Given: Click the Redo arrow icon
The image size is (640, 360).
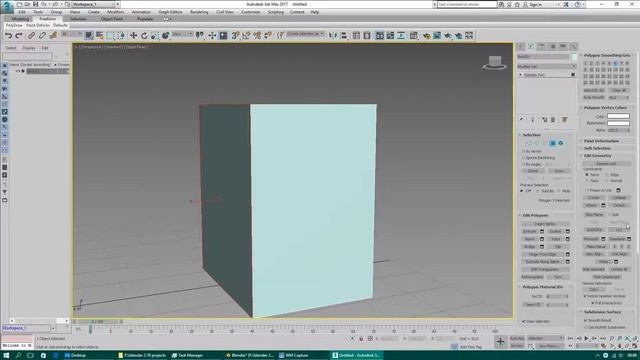Looking at the screenshot, I should click(19, 36).
